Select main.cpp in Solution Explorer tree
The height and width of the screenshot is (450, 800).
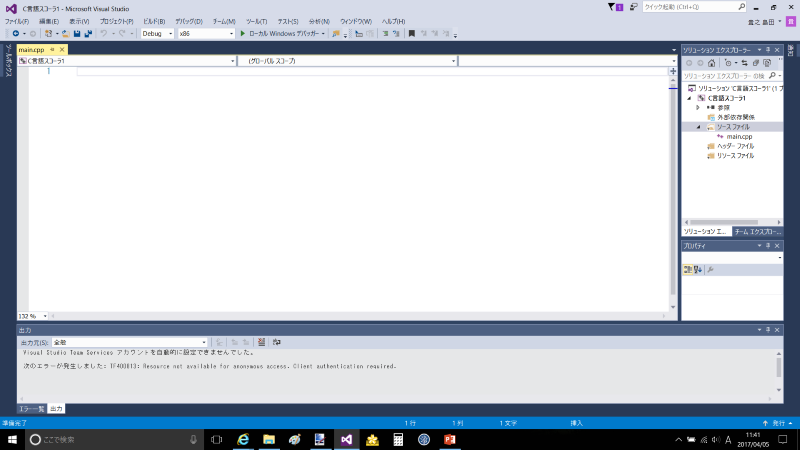[x=739, y=137]
